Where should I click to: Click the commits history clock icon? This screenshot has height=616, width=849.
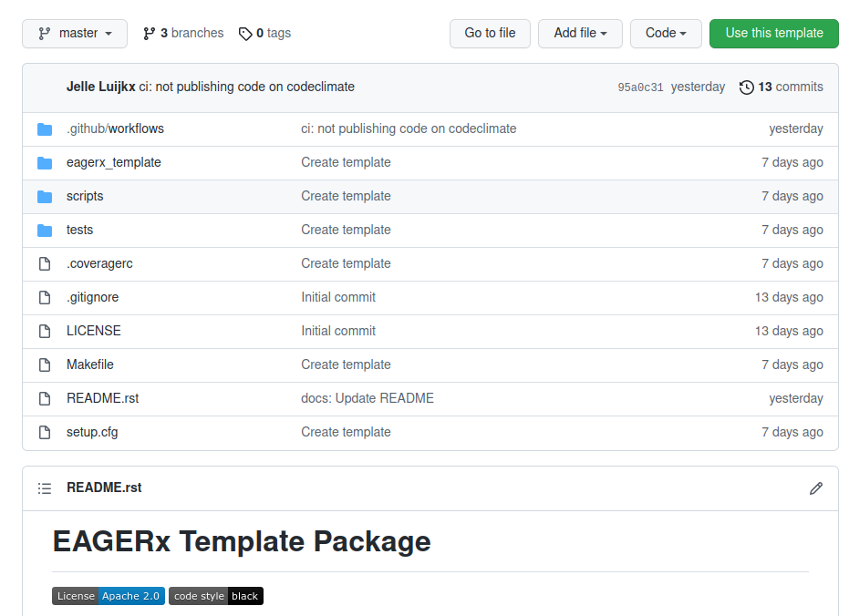tap(746, 87)
